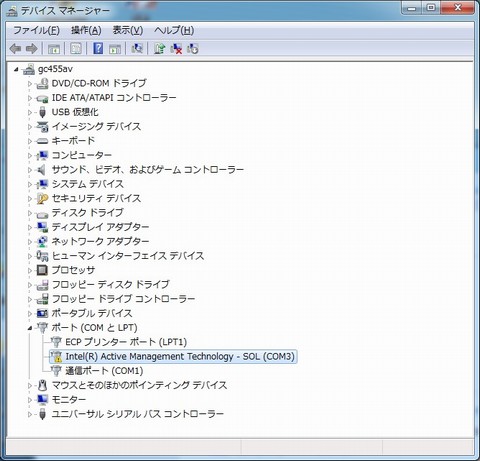
Task: Click the Update driver software toolbar icon
Action: 159,49
